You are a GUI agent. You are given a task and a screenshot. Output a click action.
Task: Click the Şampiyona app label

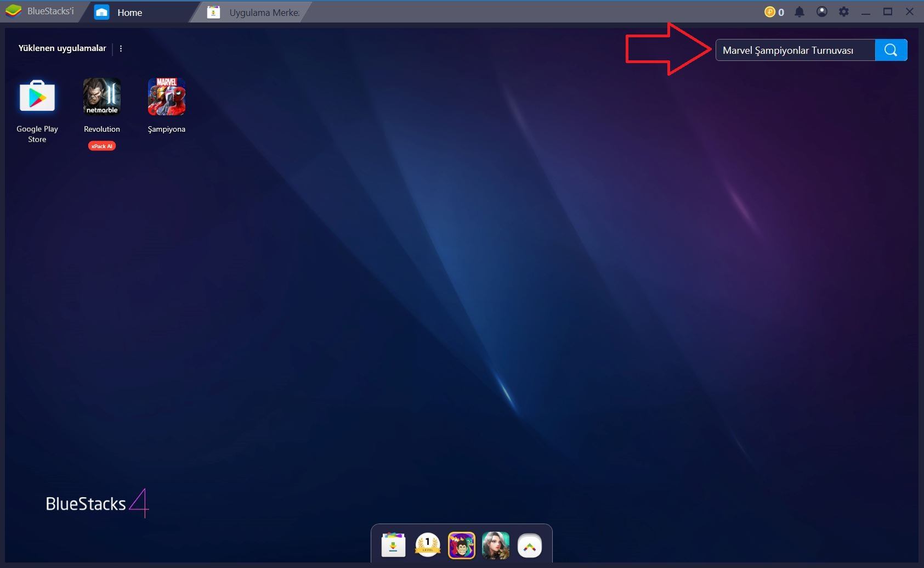coord(167,130)
